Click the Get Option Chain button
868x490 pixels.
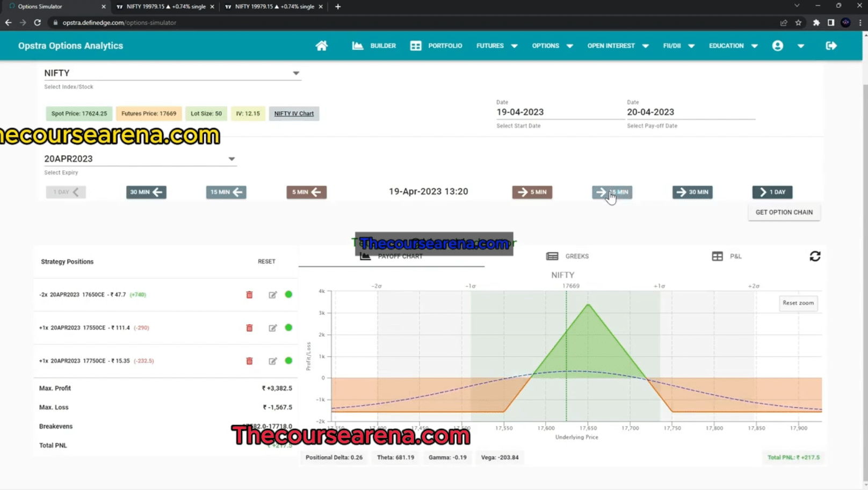pyautogui.click(x=784, y=212)
